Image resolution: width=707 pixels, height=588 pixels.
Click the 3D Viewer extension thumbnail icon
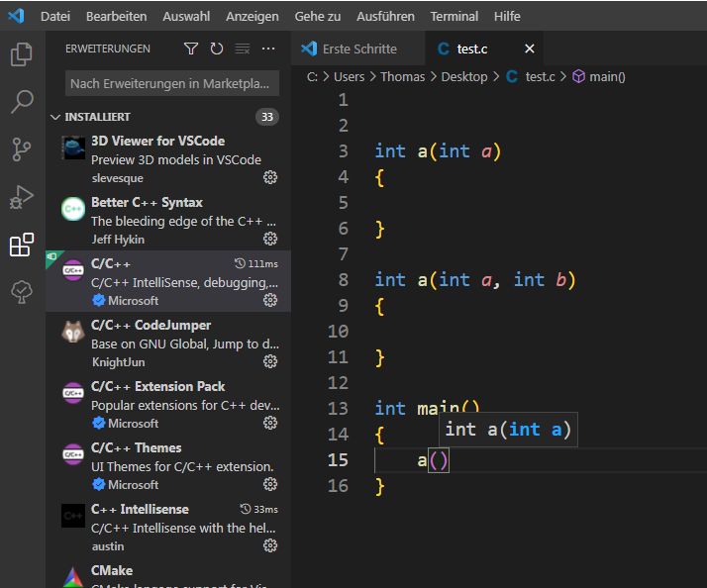point(73,147)
